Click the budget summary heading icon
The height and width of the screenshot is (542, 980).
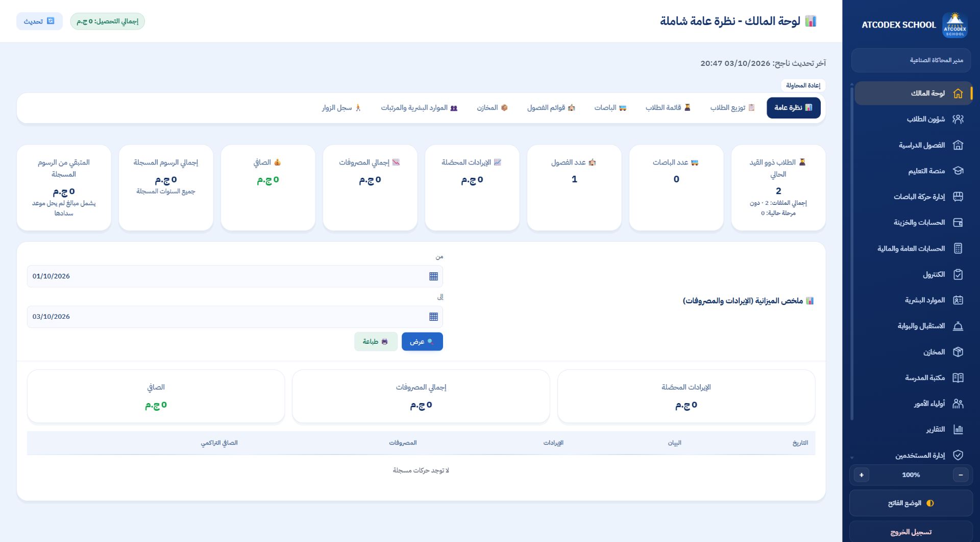tap(810, 301)
